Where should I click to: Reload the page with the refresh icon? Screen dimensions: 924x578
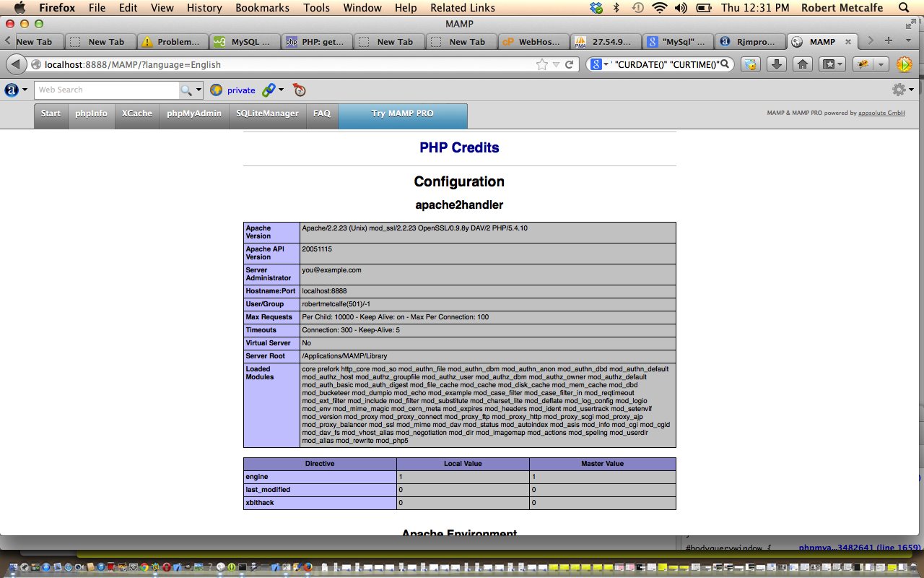(x=570, y=64)
